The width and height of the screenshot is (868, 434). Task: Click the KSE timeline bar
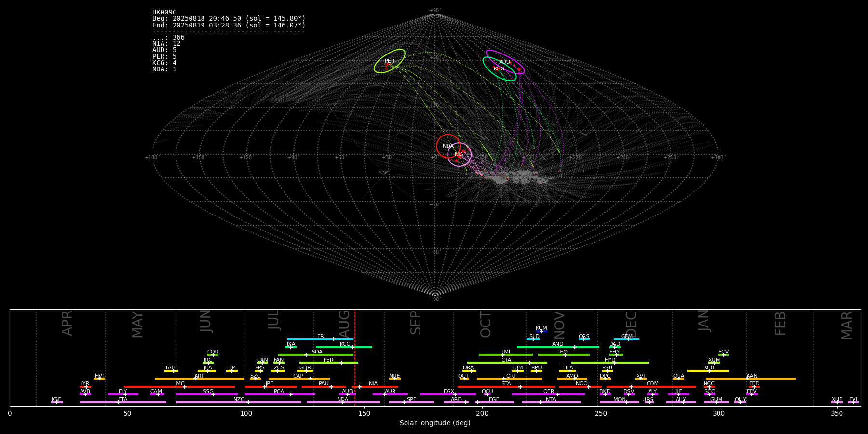tap(56, 402)
